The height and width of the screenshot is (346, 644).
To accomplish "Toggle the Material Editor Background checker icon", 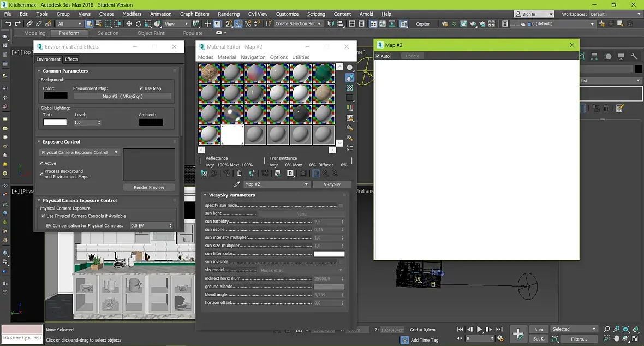I will click(350, 88).
